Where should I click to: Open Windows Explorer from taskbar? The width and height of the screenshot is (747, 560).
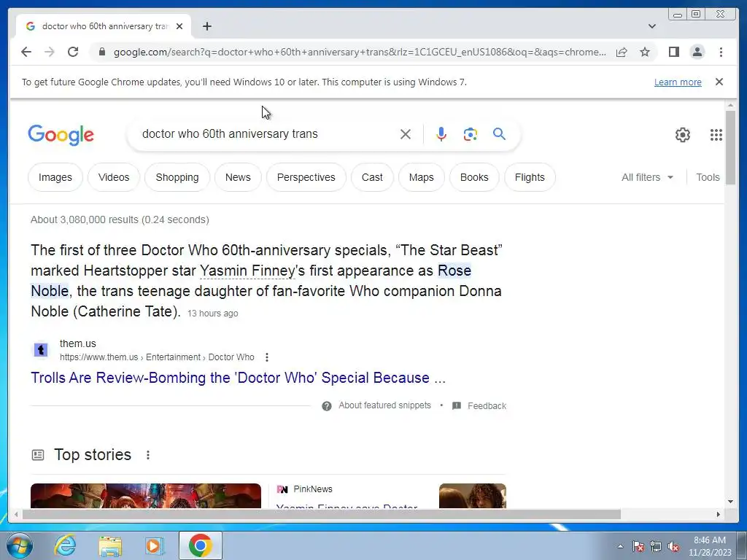(x=110, y=545)
